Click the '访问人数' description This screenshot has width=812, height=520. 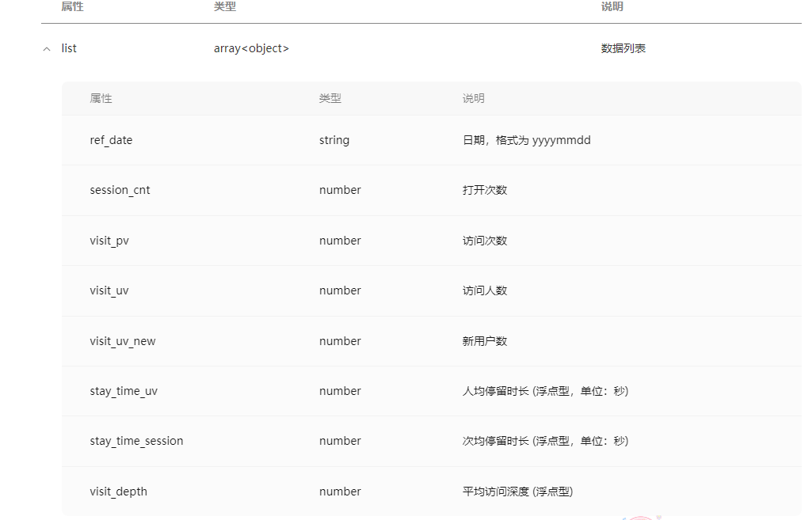(x=485, y=290)
